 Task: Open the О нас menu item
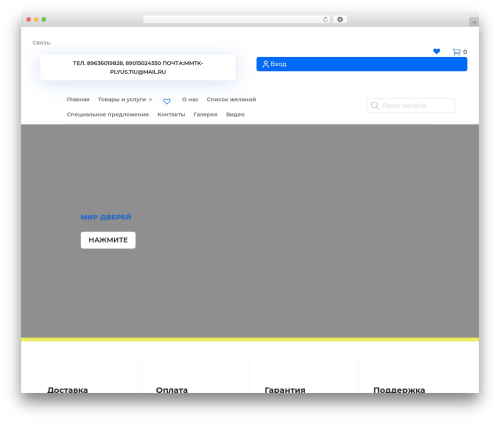(x=190, y=99)
